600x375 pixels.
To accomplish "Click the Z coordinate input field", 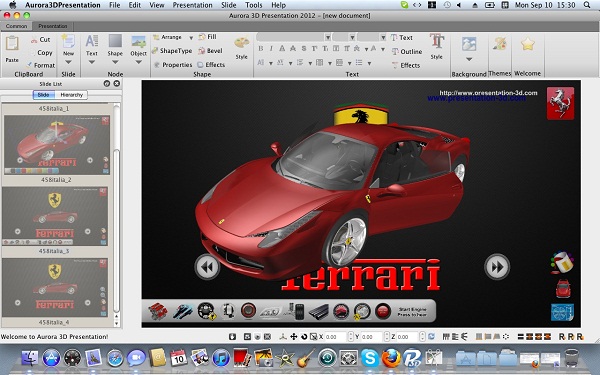I will pos(408,337).
